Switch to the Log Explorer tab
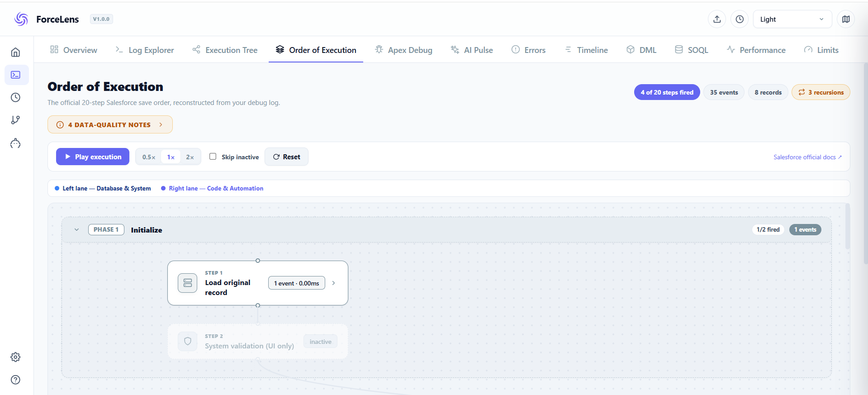Screen dimensions: 868x395 [x=145, y=50]
